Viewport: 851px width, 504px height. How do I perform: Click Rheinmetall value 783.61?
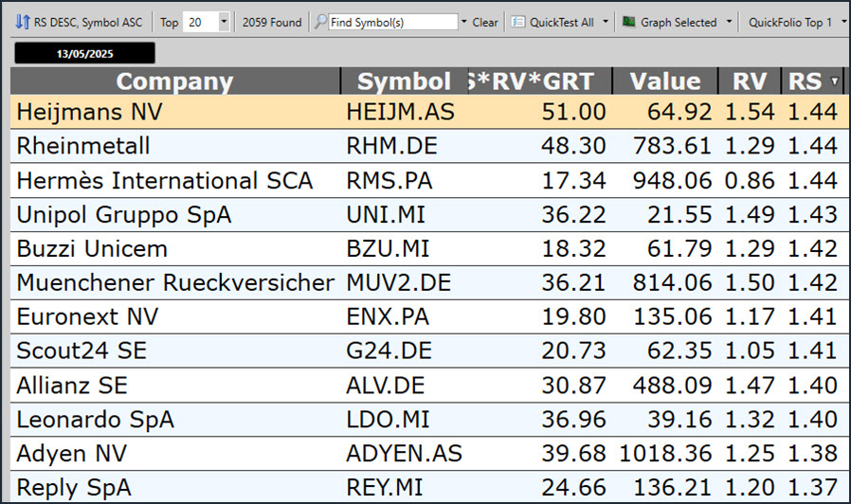tap(672, 146)
